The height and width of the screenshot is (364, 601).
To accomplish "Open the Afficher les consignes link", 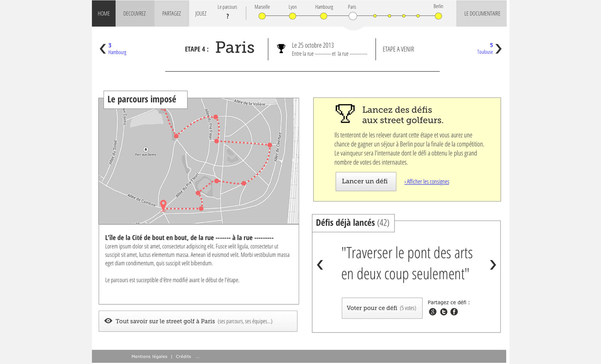I will 427,182.
